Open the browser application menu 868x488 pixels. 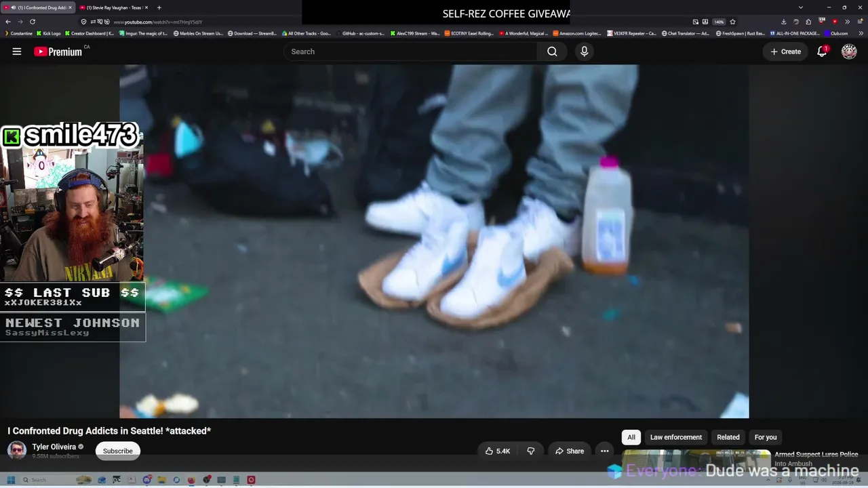point(859,22)
